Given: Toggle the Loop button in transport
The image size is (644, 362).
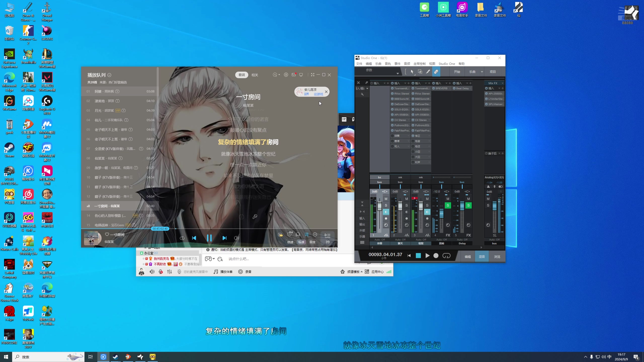Looking at the screenshot, I should [x=446, y=256].
